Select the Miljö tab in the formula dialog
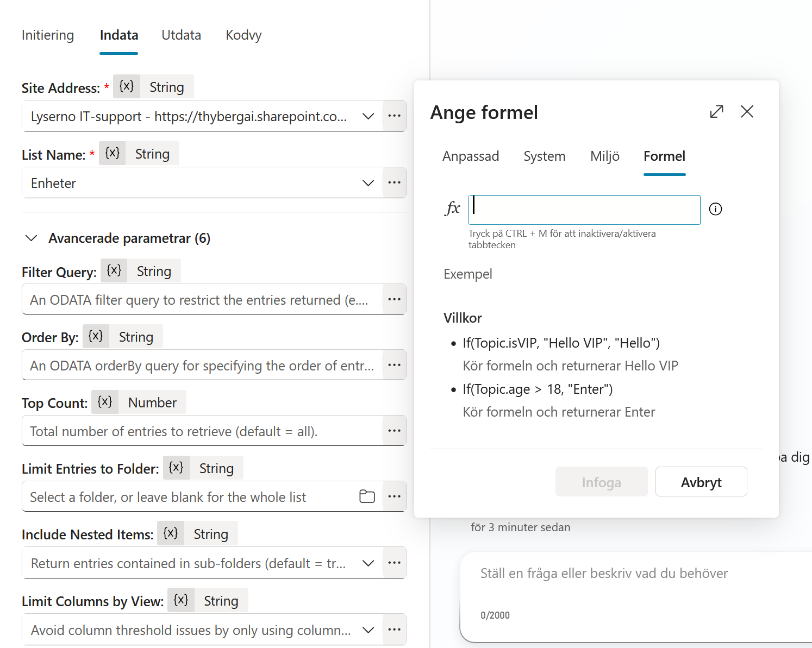This screenshot has height=648, width=812. [x=604, y=156]
